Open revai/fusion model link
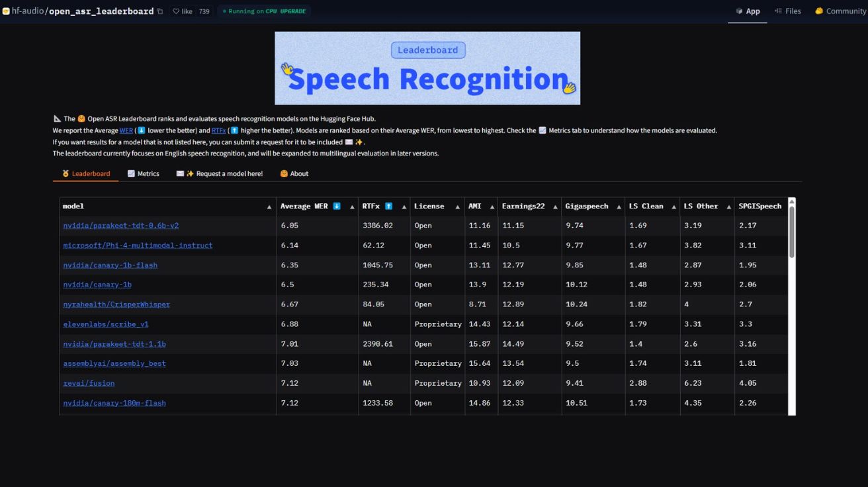 pyautogui.click(x=89, y=383)
